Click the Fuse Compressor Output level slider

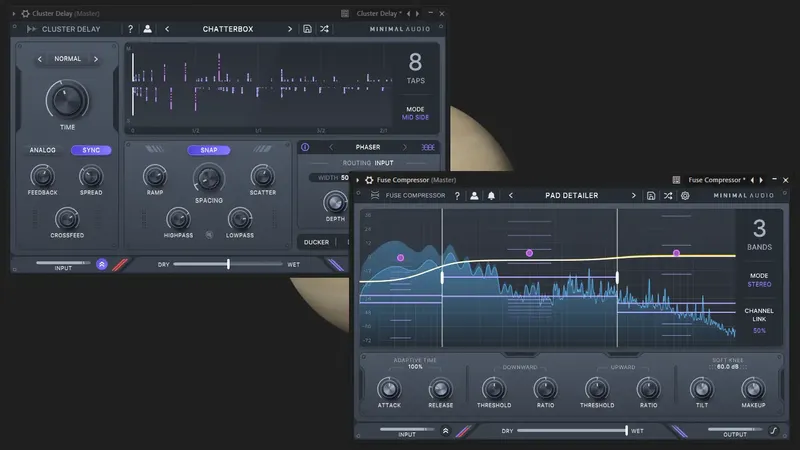pyautogui.click(x=735, y=429)
